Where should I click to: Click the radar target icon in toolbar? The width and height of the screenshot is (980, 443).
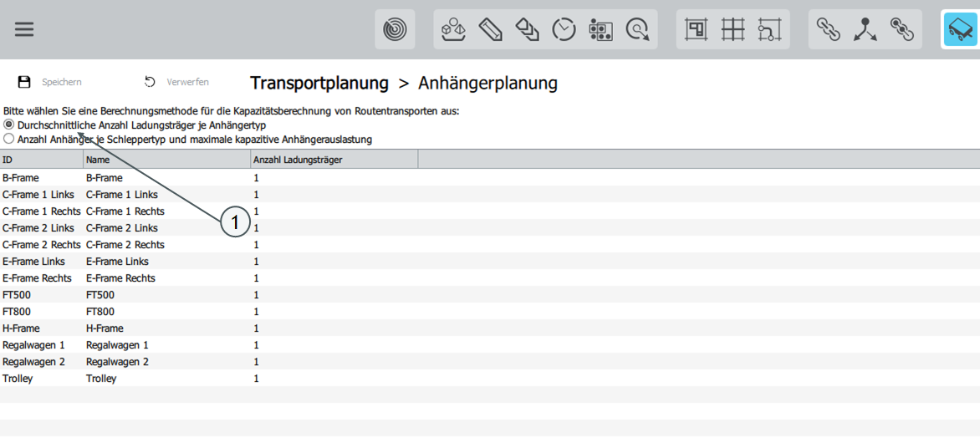[x=395, y=29]
